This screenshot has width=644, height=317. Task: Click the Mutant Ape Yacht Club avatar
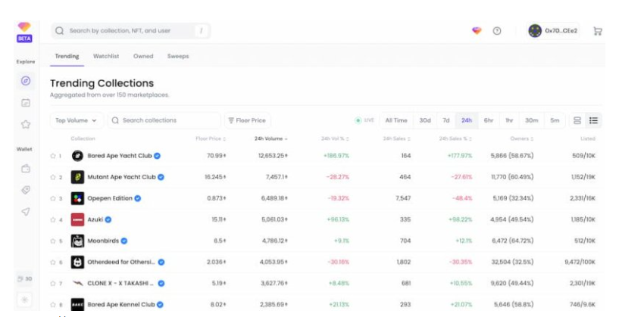click(77, 177)
